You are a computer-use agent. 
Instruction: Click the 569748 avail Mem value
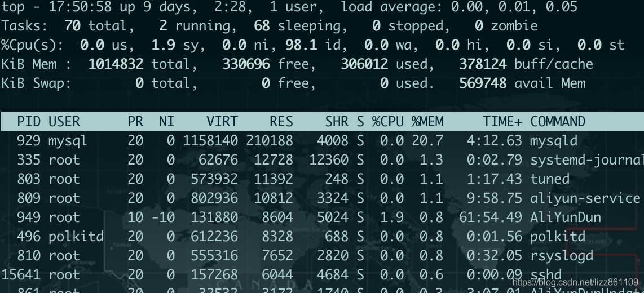(x=483, y=83)
